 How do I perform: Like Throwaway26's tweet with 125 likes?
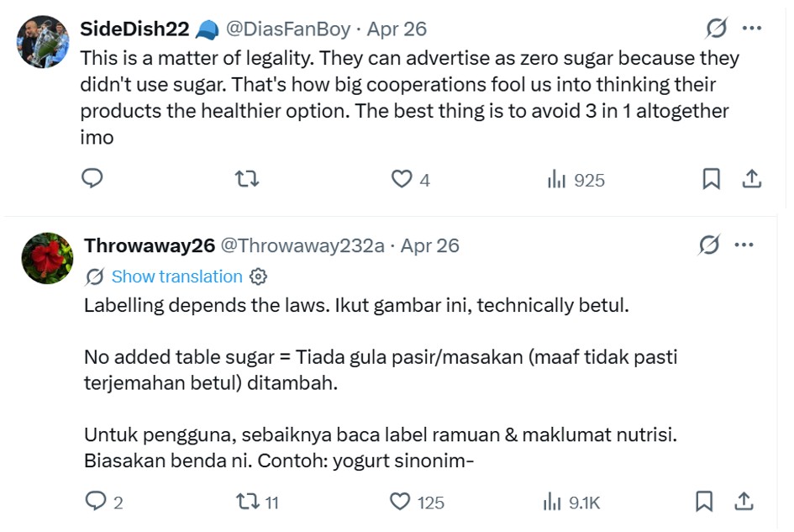[400, 502]
